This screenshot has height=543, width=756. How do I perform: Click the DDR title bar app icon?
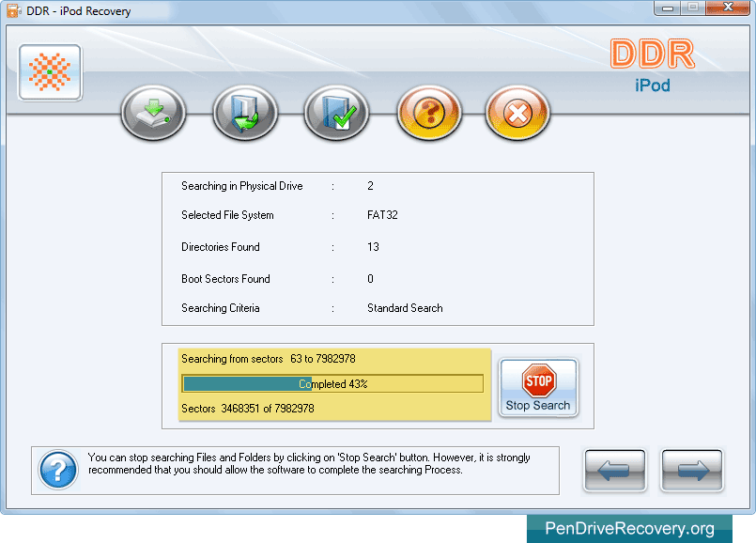click(x=13, y=10)
